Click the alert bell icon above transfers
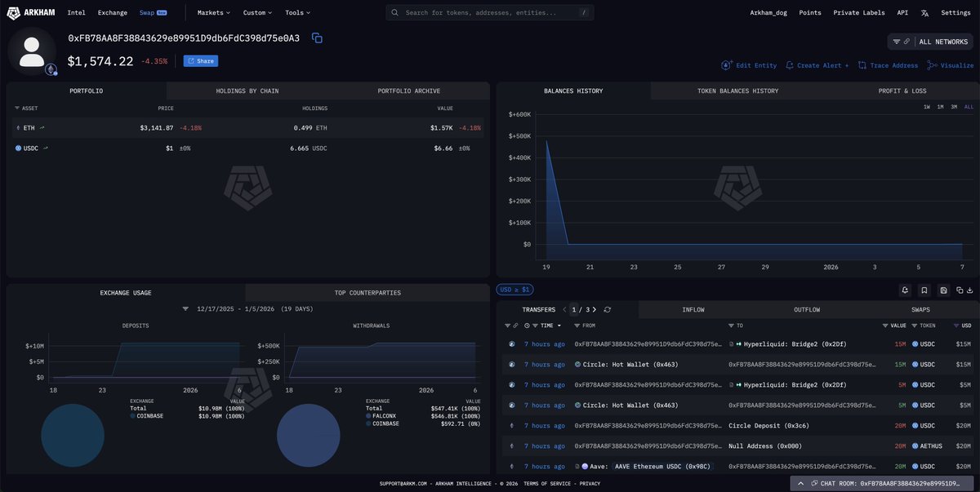 tap(905, 290)
